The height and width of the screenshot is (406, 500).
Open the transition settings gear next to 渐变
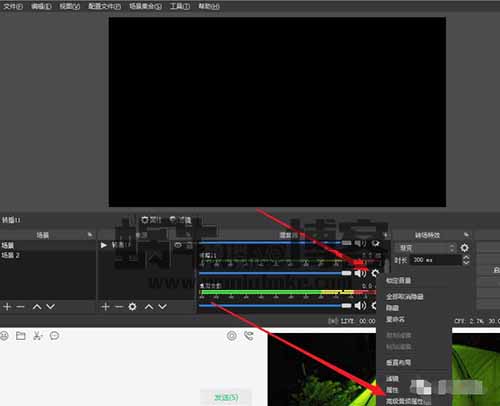tap(465, 248)
